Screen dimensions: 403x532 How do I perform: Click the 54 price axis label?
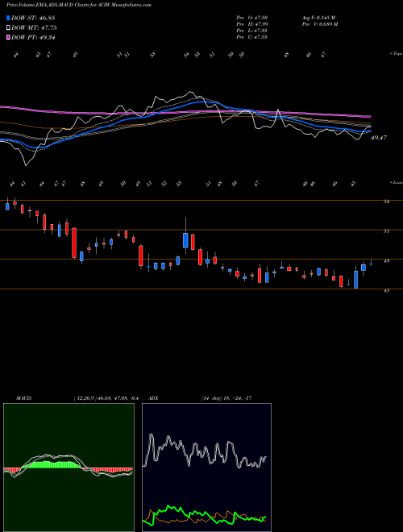tap(386, 202)
